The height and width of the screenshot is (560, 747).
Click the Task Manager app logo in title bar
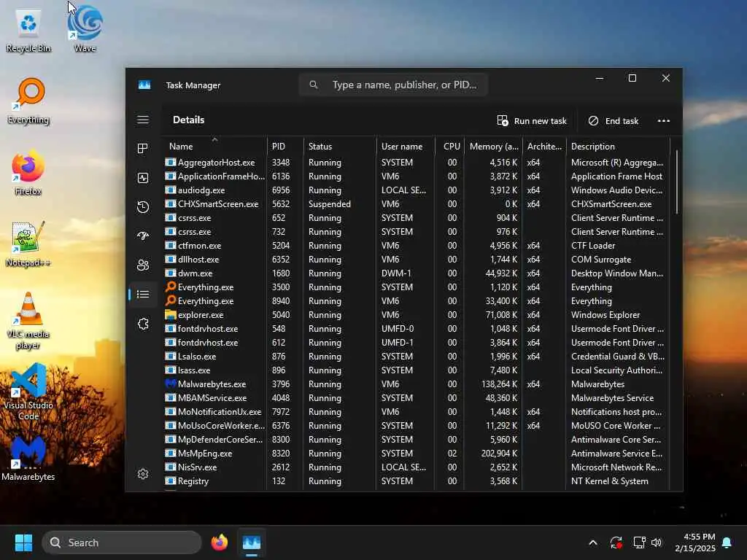pos(144,85)
